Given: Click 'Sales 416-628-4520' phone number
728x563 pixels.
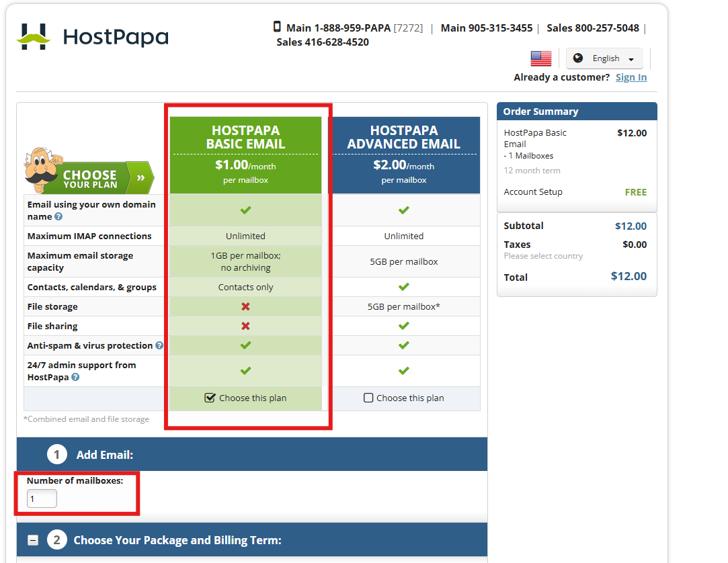Looking at the screenshot, I should tap(323, 42).
